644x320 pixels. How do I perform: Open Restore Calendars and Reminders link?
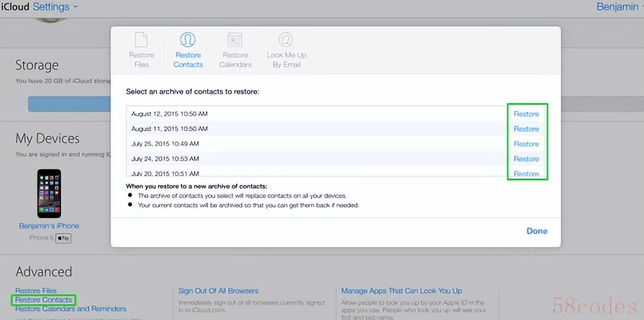71,309
